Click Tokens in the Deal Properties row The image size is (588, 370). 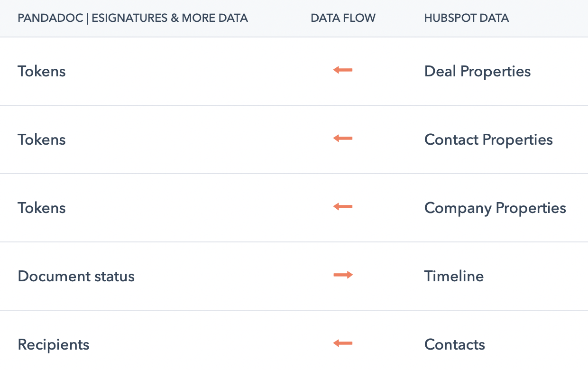(42, 72)
